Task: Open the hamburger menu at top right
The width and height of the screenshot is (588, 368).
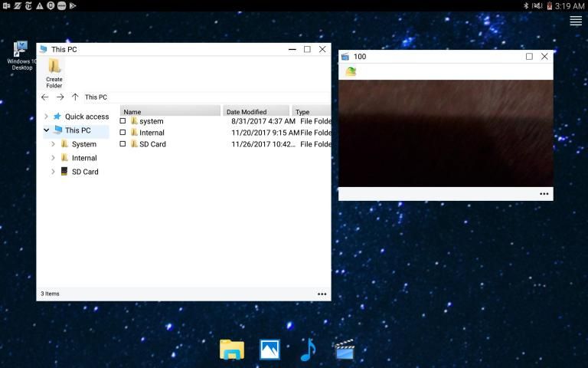Action: (576, 21)
